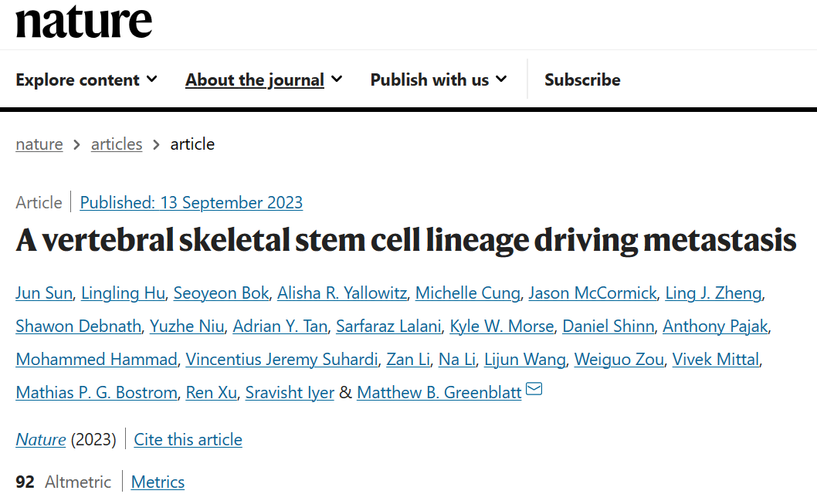Select author Vivek Mittal
Screen dimensions: 817x504
tap(715, 360)
